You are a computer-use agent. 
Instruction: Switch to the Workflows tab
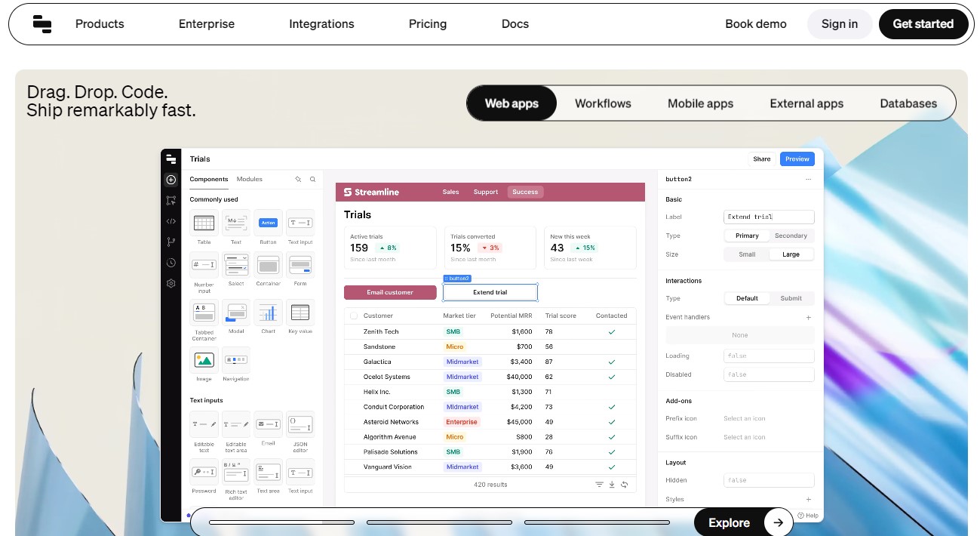pyautogui.click(x=603, y=103)
